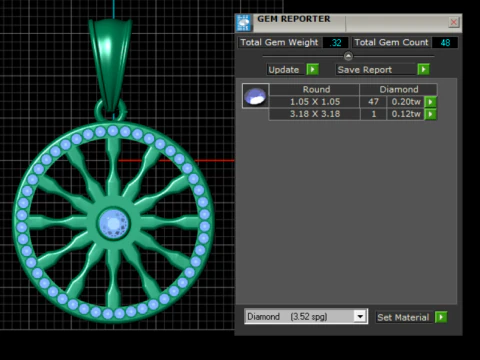Click the Diamond (3.52 spg) combo box
Viewport: 480px width, 360px height.
point(306,316)
